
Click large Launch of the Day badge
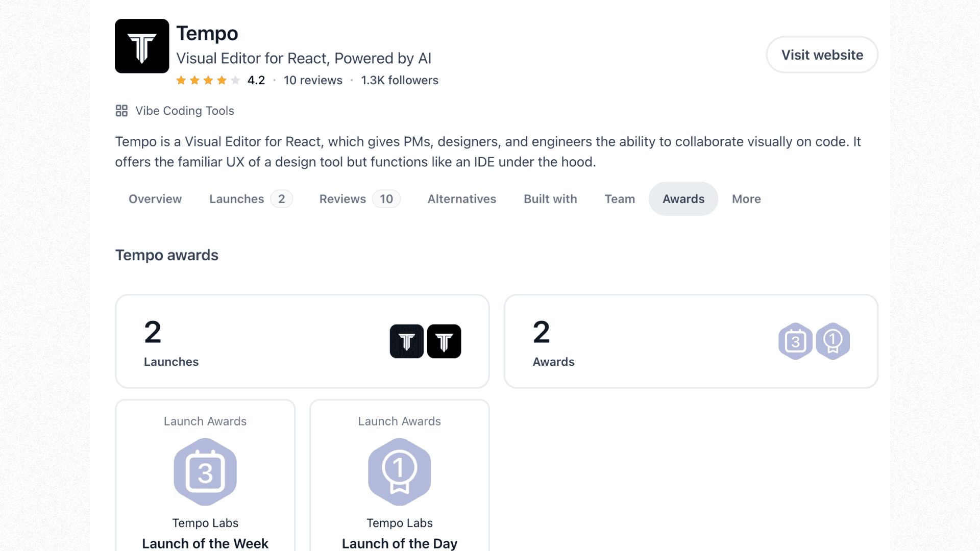(400, 472)
